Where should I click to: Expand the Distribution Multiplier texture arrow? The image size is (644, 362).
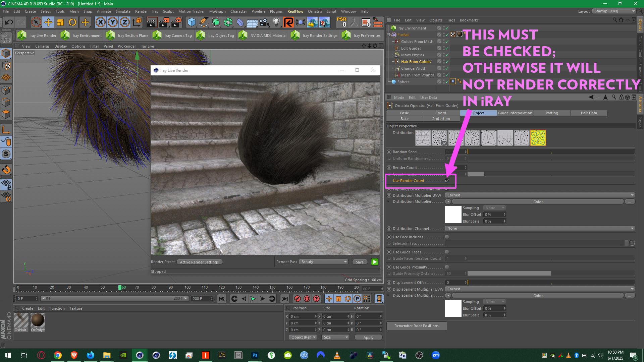388,201
